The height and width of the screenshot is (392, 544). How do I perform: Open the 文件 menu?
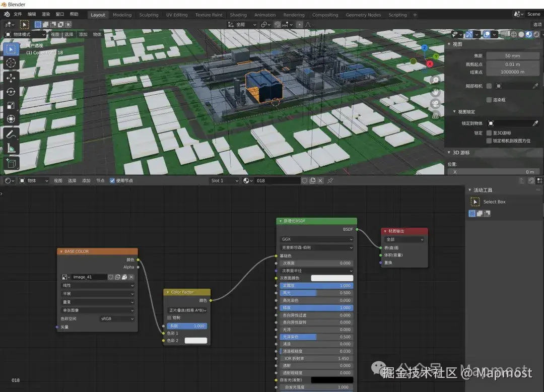coord(18,14)
